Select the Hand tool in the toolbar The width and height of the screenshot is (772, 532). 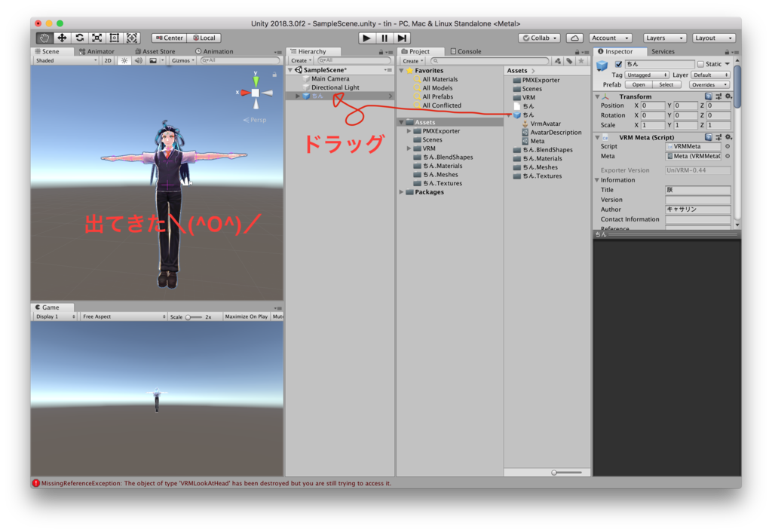[x=44, y=38]
